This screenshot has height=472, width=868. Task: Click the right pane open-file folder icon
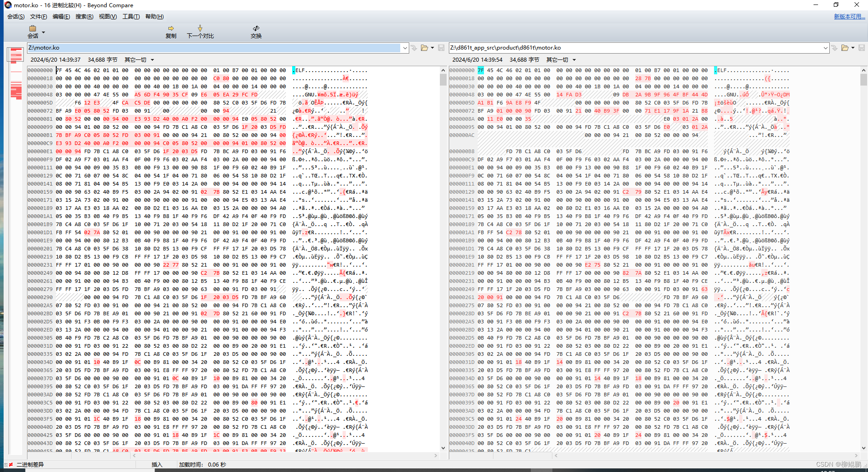(845, 48)
